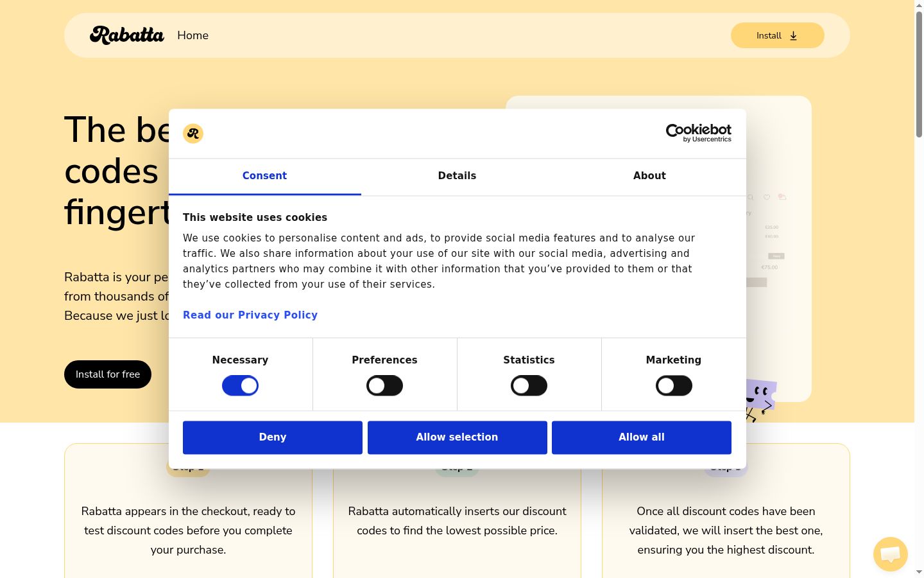This screenshot has height=578, width=924.
Task: Deny all optional cookies
Action: (273, 437)
